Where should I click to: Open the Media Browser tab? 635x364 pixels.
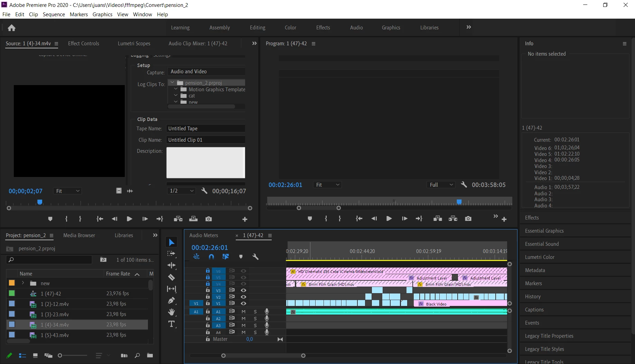79,235
